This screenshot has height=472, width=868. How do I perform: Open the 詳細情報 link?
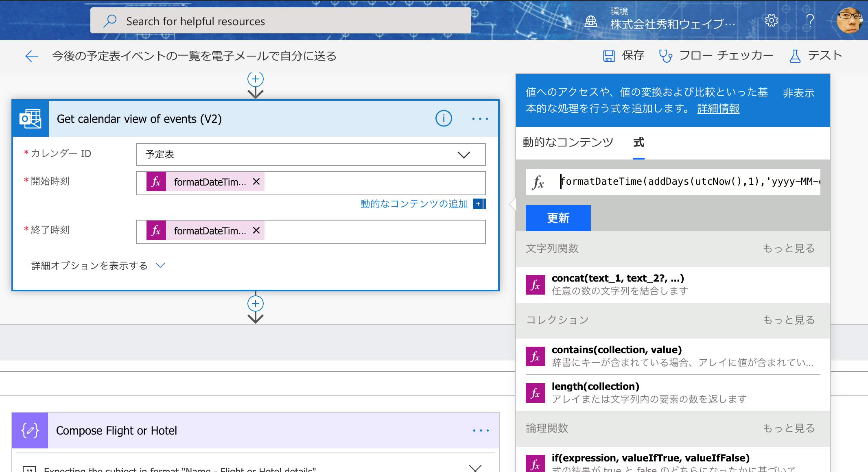[718, 109]
